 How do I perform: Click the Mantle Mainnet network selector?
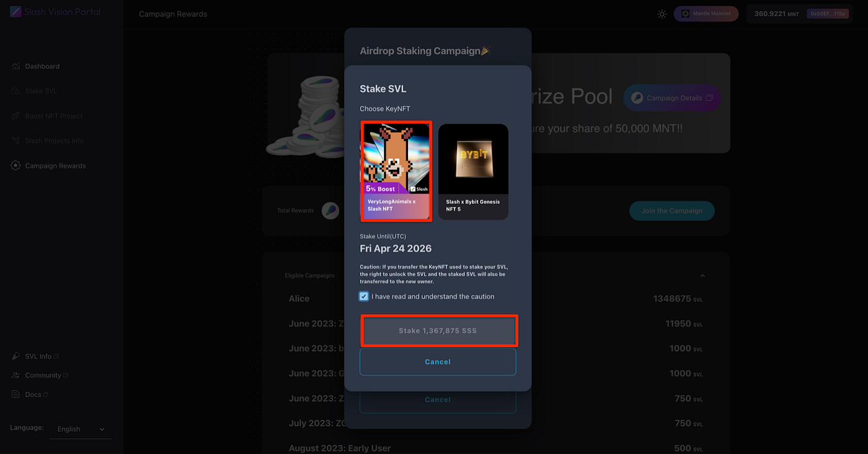point(706,14)
